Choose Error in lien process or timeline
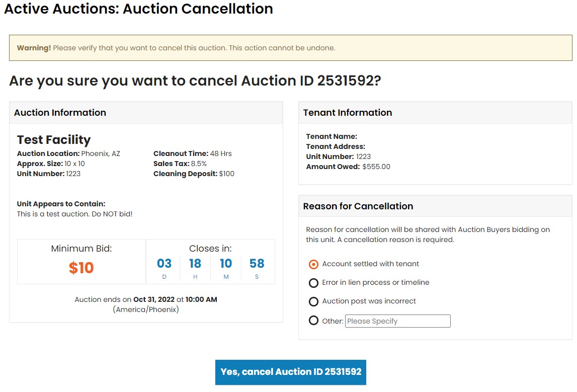Viewport: 577px width, 392px height. click(x=313, y=282)
